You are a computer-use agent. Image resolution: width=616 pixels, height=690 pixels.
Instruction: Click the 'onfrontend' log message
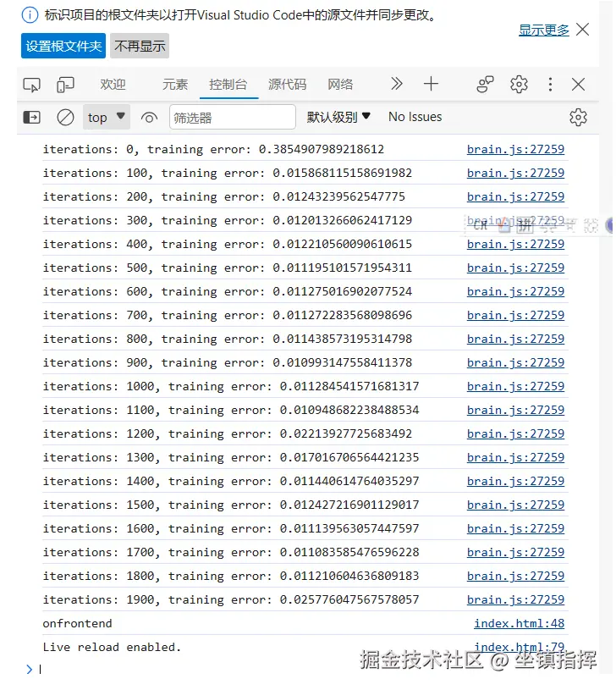77,624
